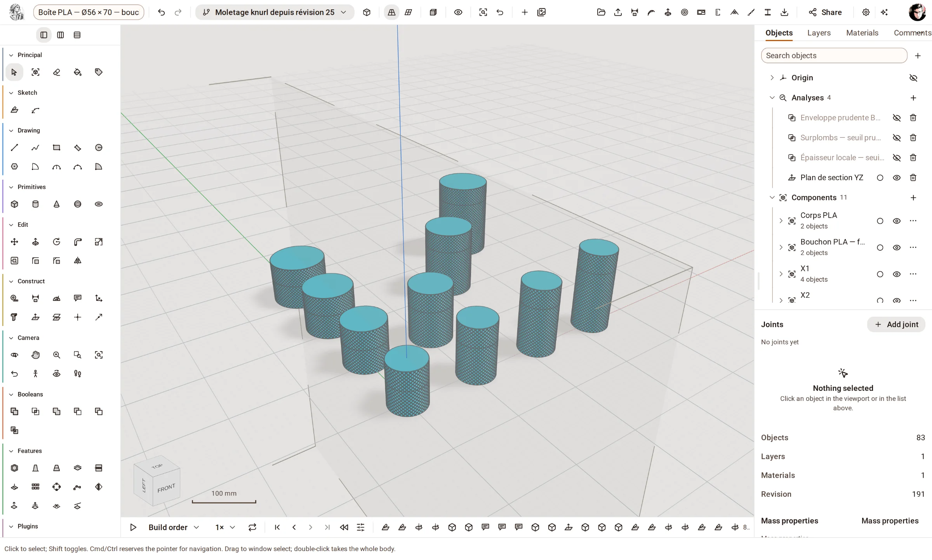The width and height of the screenshot is (932, 560).
Task: Add a new analysis with plus
Action: click(913, 98)
